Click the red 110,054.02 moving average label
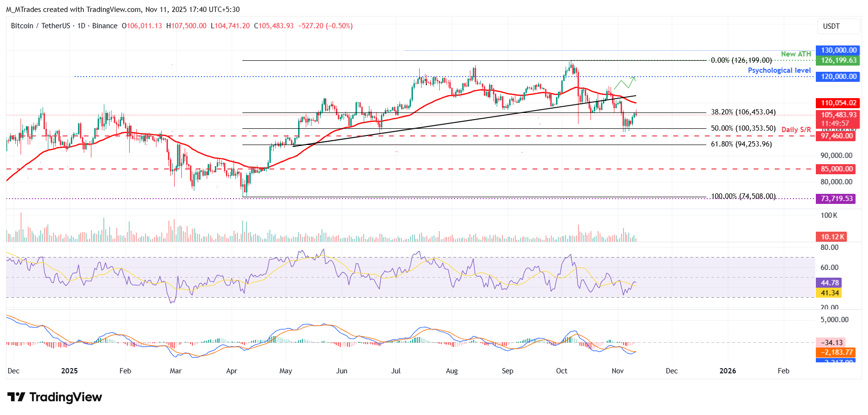Viewport: 868px width, 415px height. click(838, 103)
